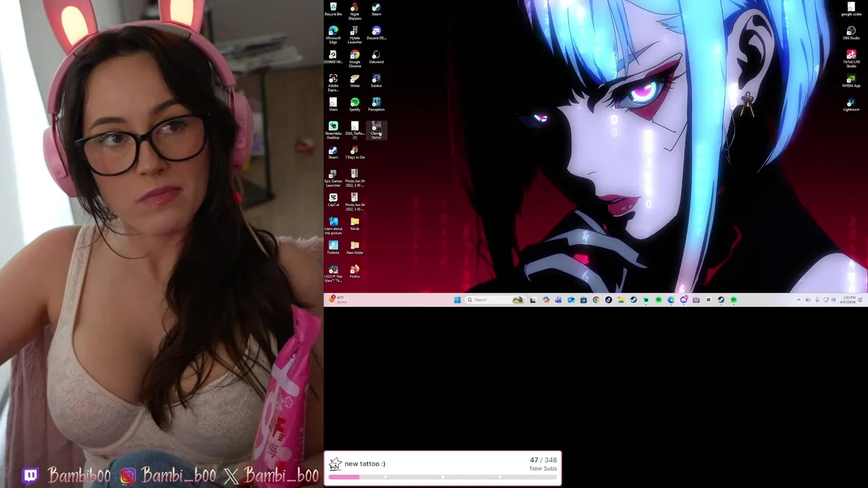Select the Oakwood desktop icon
The image size is (868, 488).
click(x=376, y=57)
